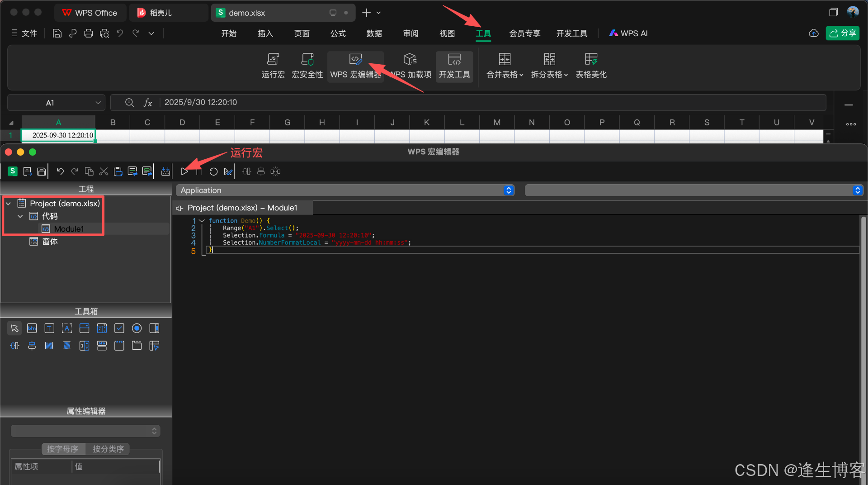
Task: Save the macro project
Action: (41, 171)
